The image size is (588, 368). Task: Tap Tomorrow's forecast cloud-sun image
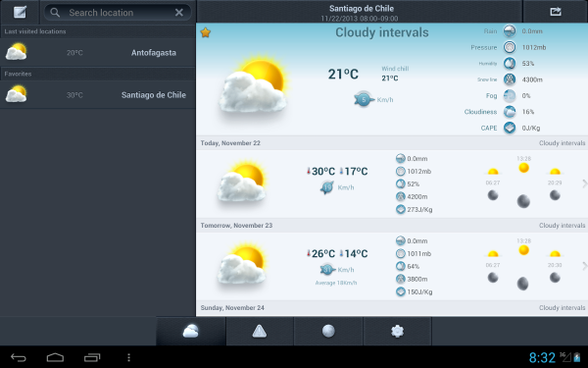[241, 265]
